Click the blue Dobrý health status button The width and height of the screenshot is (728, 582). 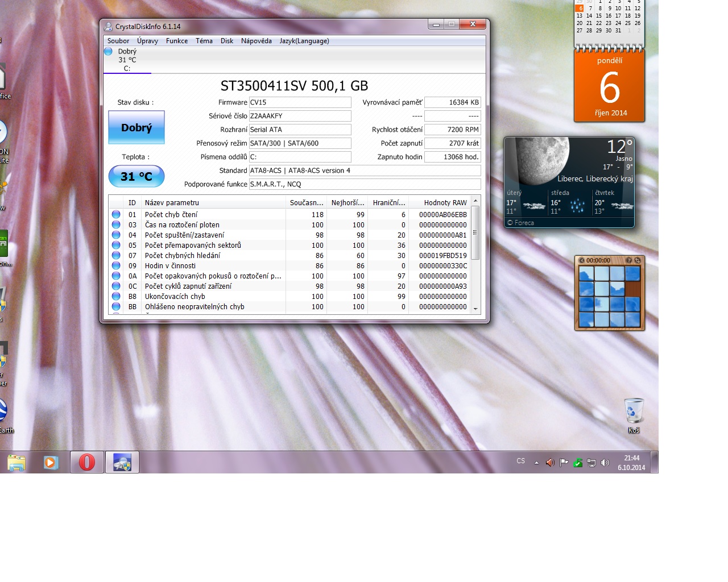136,127
